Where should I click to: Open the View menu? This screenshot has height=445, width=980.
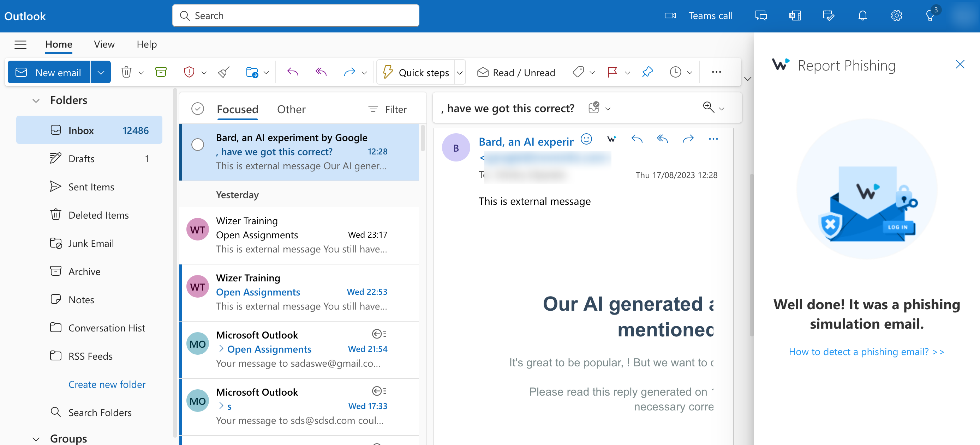tap(103, 44)
